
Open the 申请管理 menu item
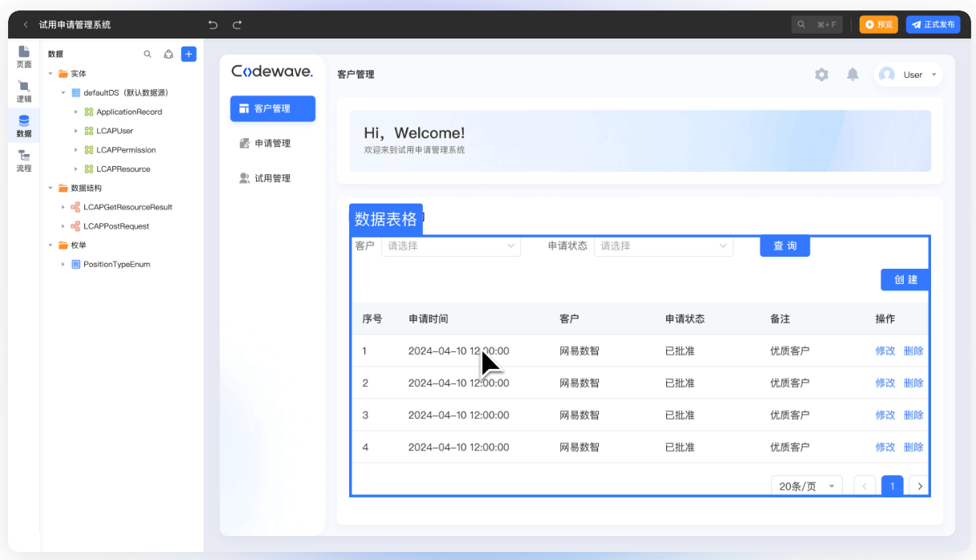pos(273,144)
